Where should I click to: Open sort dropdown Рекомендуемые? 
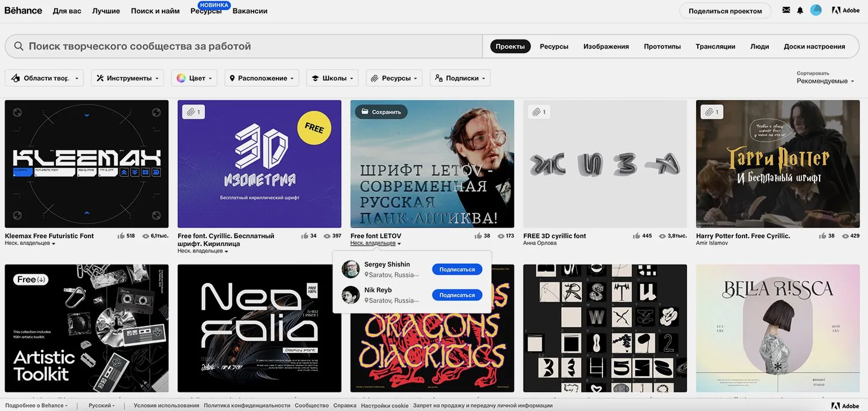pyautogui.click(x=825, y=81)
